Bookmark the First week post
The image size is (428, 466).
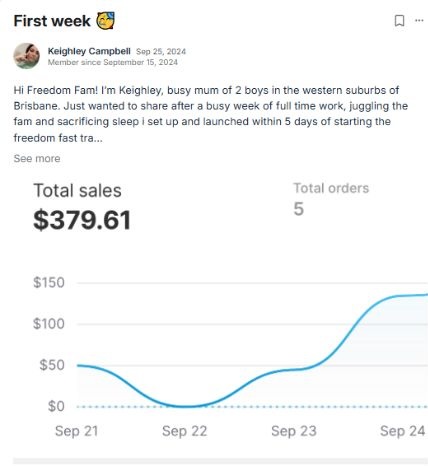click(399, 21)
